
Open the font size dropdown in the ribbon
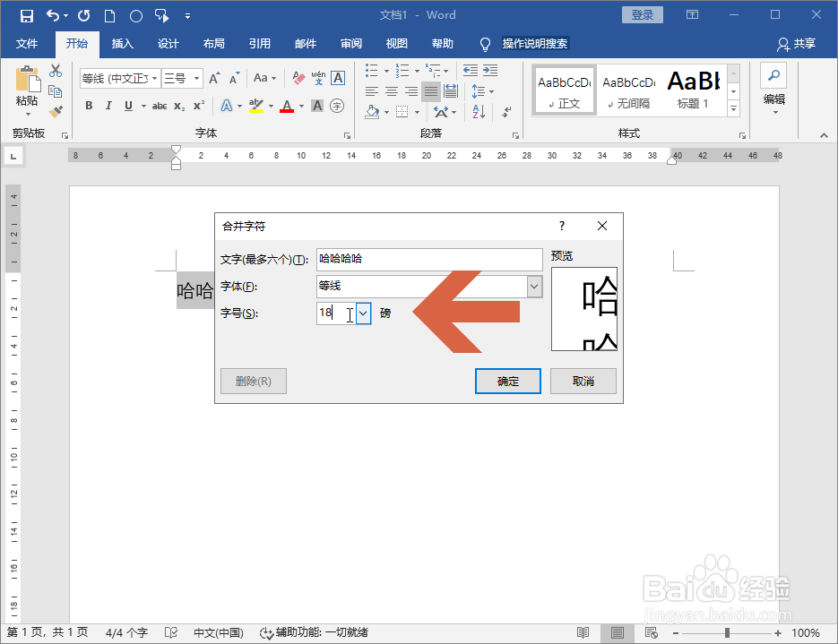pyautogui.click(x=196, y=79)
